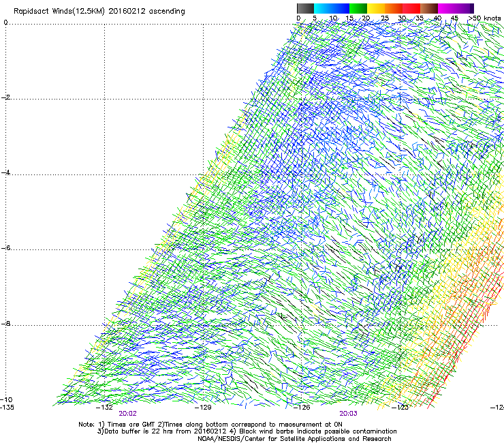Click the 'Data buffer is 22 hrs' note line
The height and width of the screenshot is (443, 504).
pyautogui.click(x=247, y=431)
